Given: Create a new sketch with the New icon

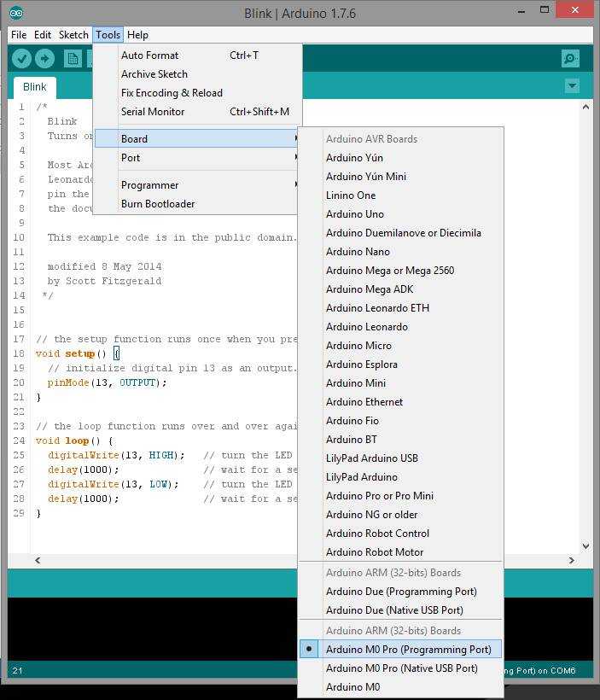Looking at the screenshot, I should click(x=73, y=58).
